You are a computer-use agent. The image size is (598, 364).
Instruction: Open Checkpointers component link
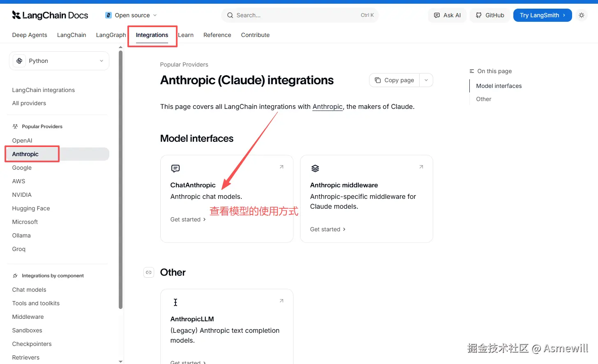(32, 344)
